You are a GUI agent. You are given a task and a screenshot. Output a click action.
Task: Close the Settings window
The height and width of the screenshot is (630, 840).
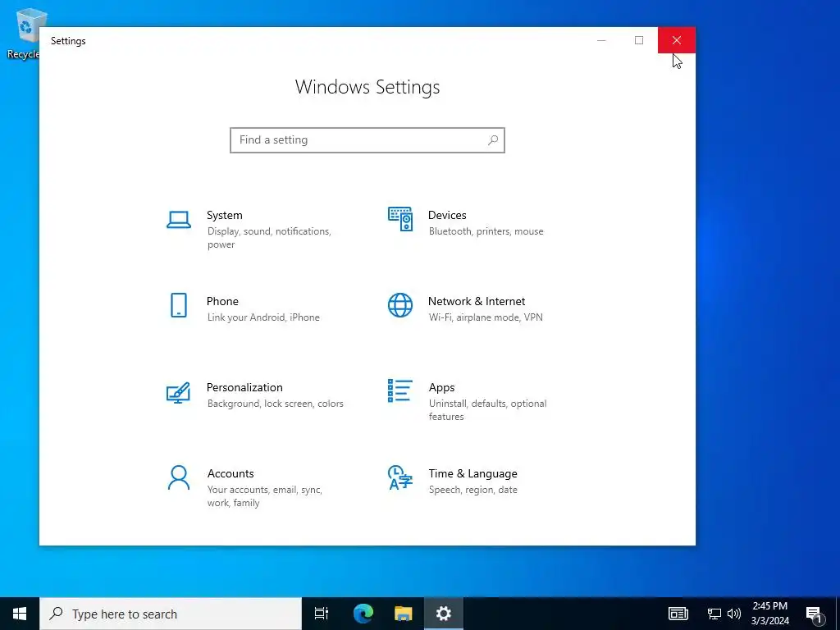pos(677,40)
